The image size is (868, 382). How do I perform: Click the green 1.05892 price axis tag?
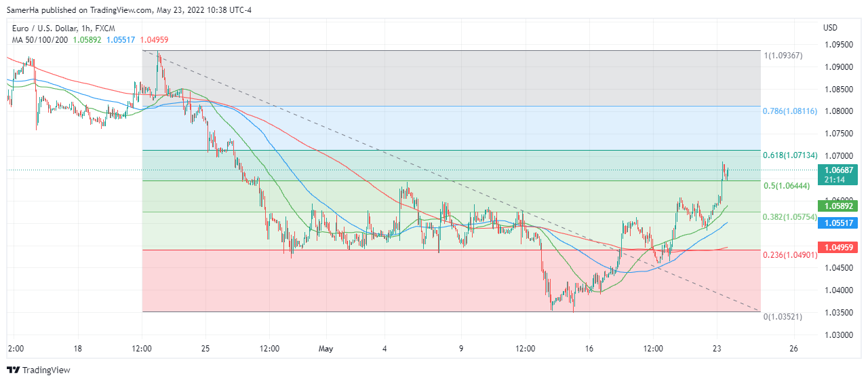(839, 206)
